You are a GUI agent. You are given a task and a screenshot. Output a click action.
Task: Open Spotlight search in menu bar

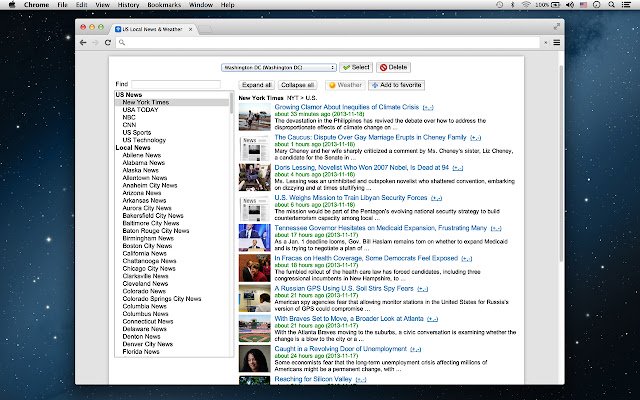611,5
